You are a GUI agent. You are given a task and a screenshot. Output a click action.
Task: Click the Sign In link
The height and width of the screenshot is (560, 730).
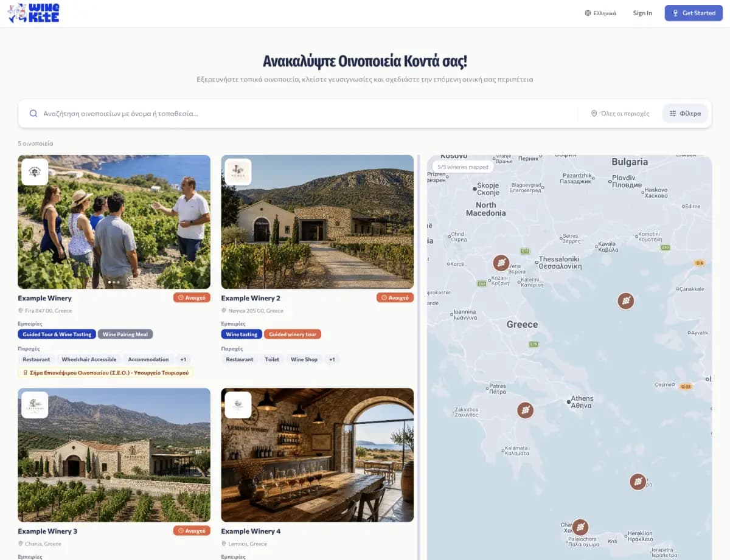[642, 13]
